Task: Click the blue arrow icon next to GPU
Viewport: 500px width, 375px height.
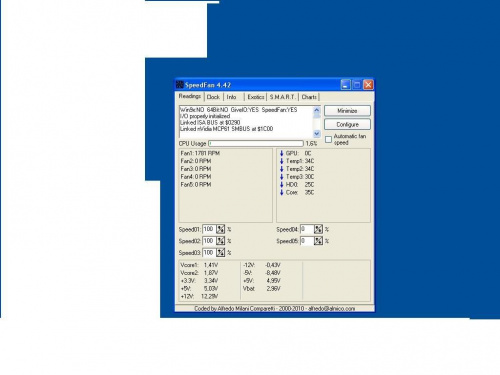Action: pos(281,153)
